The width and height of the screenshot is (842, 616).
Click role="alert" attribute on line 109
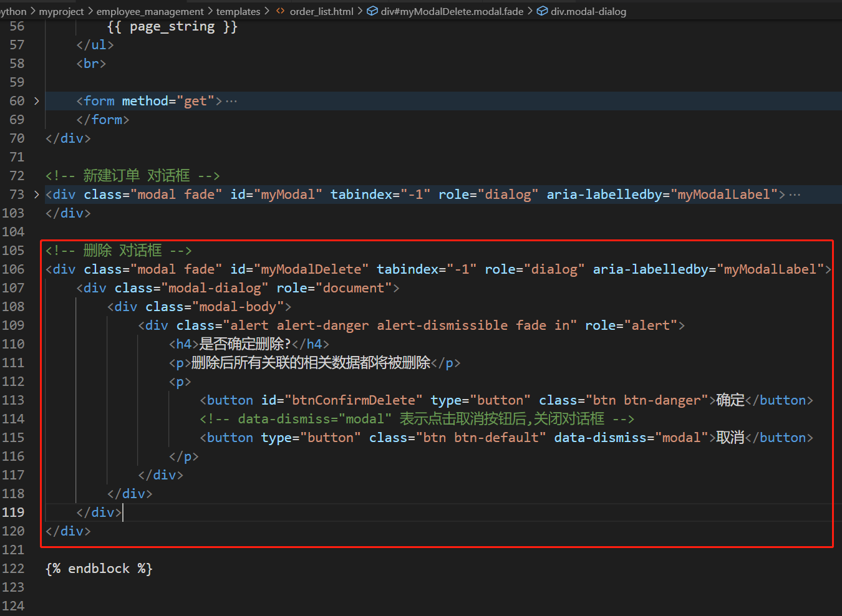point(631,325)
